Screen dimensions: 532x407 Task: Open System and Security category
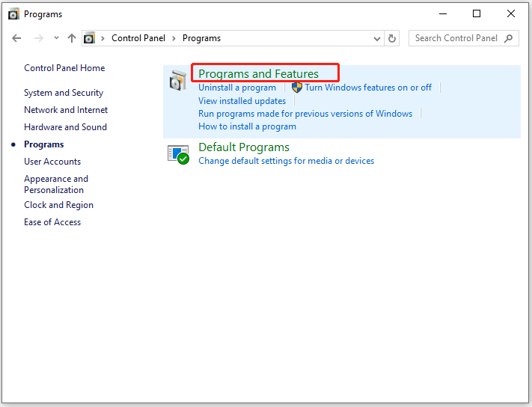64,93
